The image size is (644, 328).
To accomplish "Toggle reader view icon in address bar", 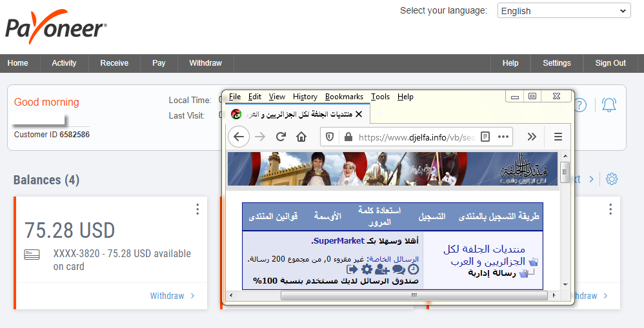I will (x=485, y=137).
